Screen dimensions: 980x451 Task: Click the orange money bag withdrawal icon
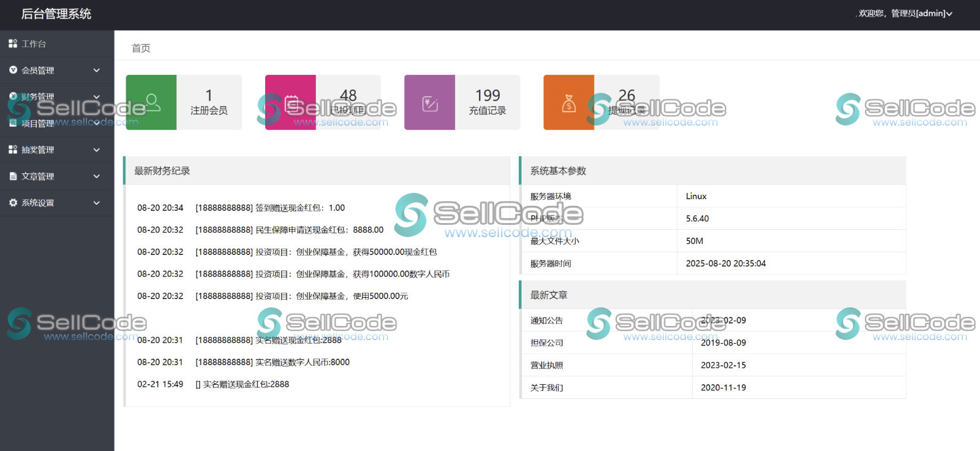pyautogui.click(x=568, y=102)
